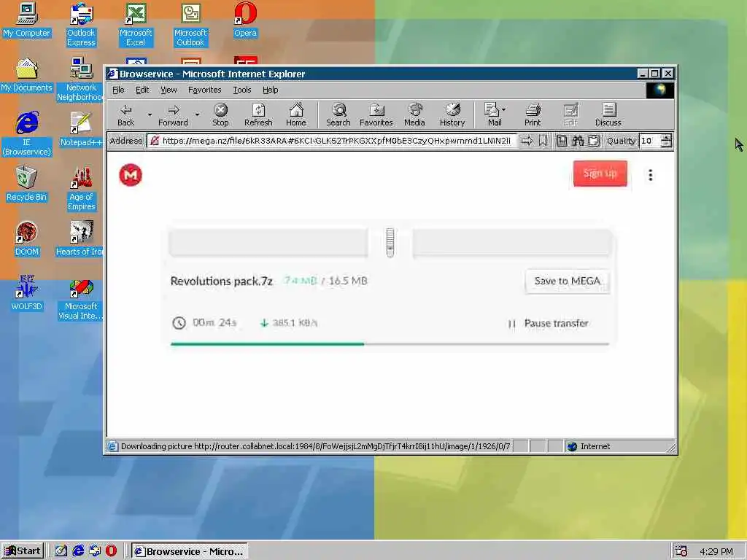
Task: Click the clipboard icon in address toolbar
Action: 594,141
